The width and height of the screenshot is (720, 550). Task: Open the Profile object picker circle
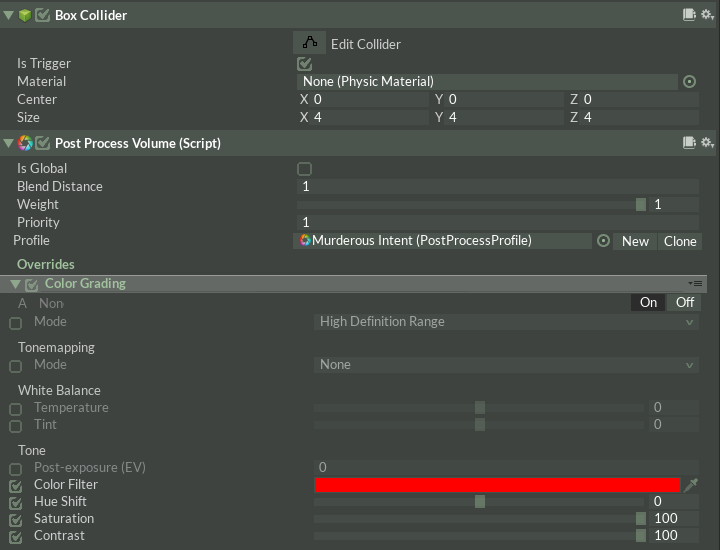point(603,241)
